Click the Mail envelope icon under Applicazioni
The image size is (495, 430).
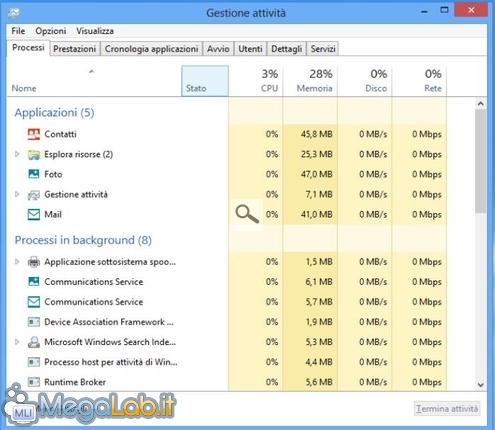click(34, 214)
